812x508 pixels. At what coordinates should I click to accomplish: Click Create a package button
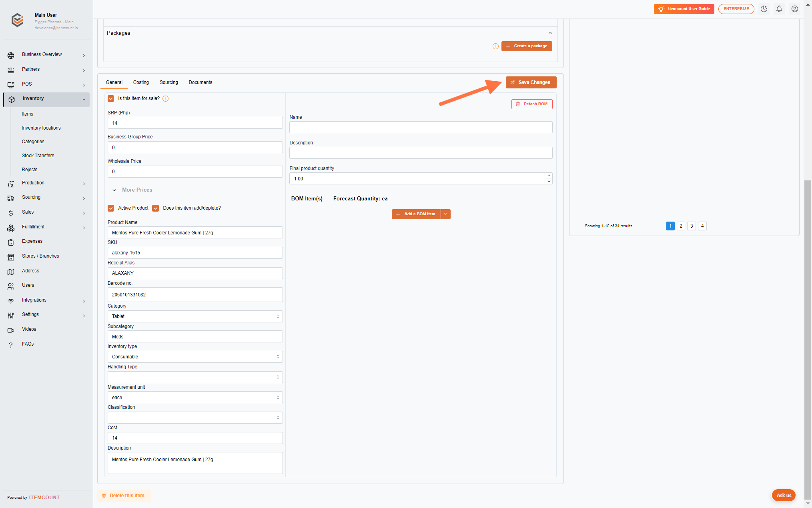coord(527,46)
